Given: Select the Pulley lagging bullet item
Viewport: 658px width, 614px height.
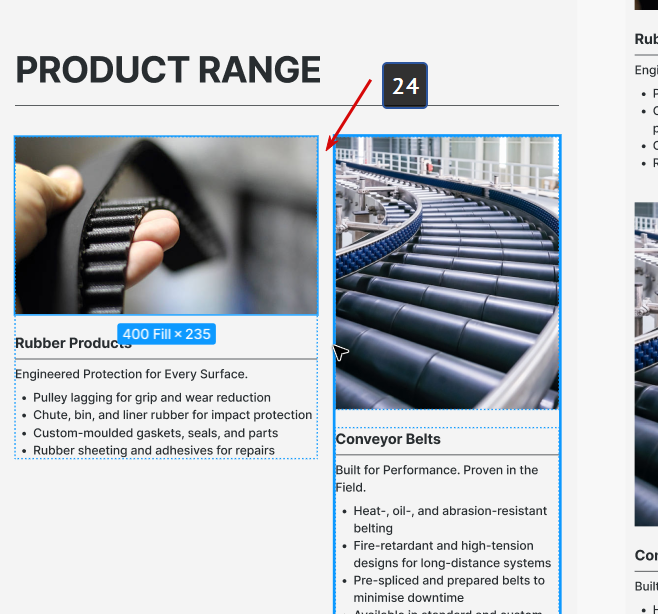Looking at the screenshot, I should point(152,397).
